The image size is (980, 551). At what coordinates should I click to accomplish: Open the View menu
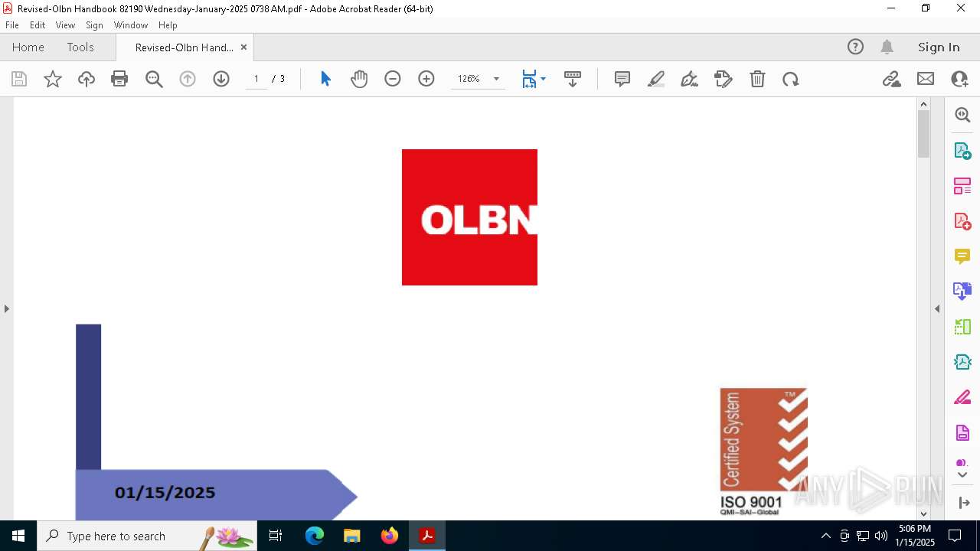65,25
